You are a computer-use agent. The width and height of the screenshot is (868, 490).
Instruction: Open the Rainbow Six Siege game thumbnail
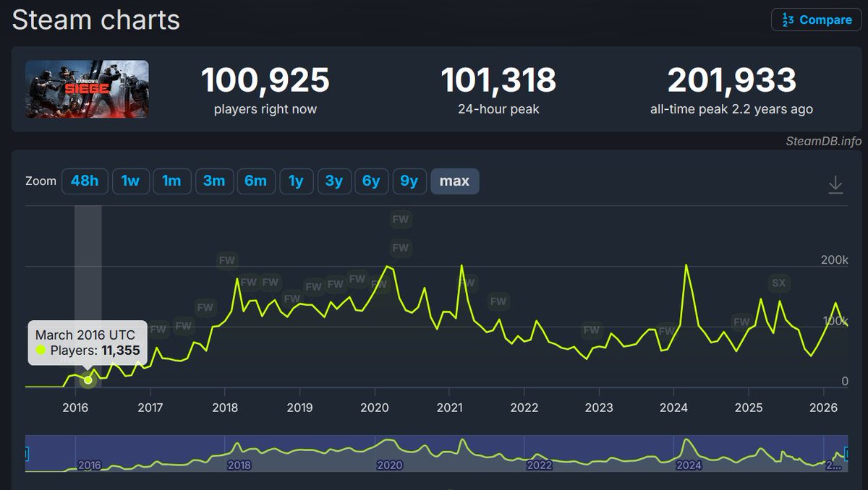(87, 89)
